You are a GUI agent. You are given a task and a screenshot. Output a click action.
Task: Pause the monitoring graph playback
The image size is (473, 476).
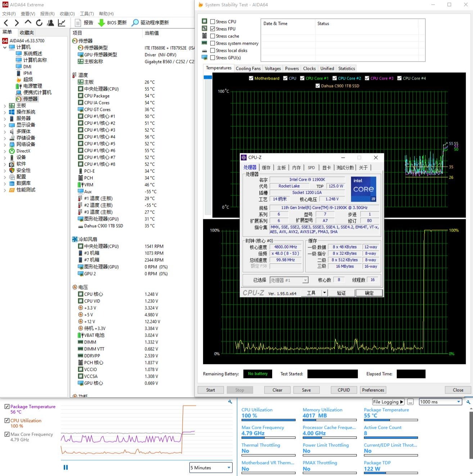66,467
